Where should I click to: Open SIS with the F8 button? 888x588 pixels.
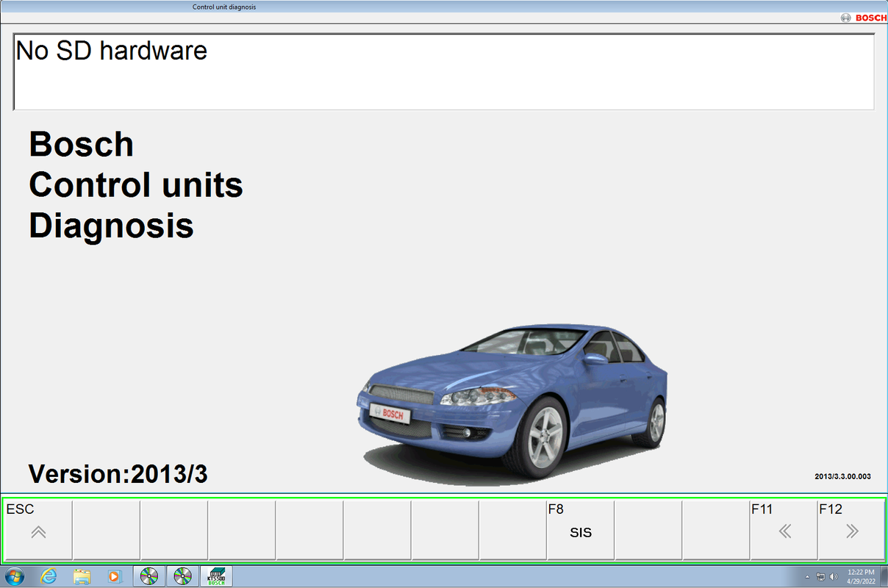[580, 531]
